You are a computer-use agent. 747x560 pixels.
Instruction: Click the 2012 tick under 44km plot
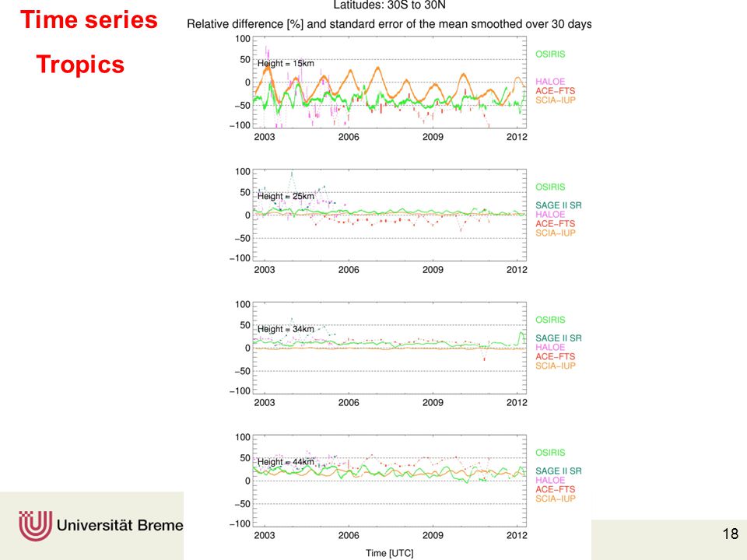pos(517,536)
